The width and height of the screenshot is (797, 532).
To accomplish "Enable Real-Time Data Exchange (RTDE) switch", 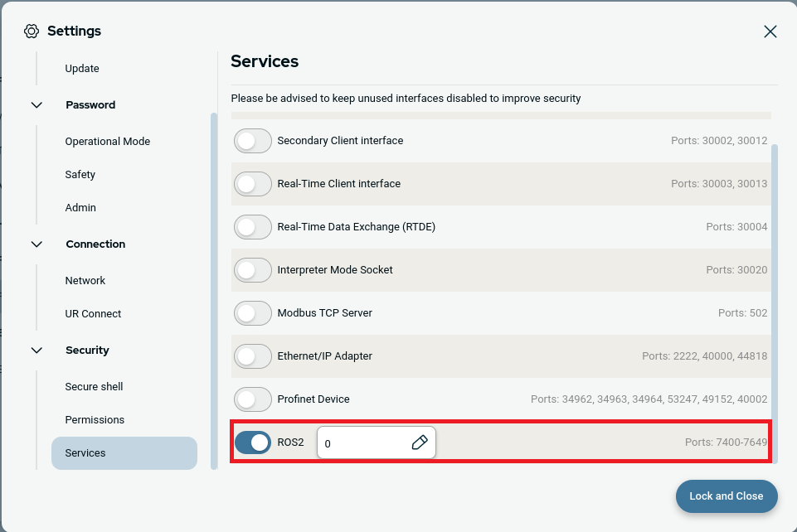I will coord(253,227).
